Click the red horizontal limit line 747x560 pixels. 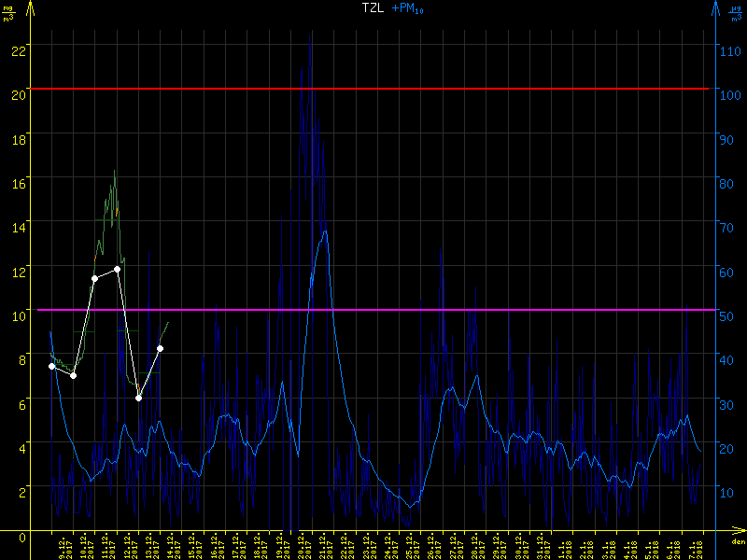click(373, 89)
